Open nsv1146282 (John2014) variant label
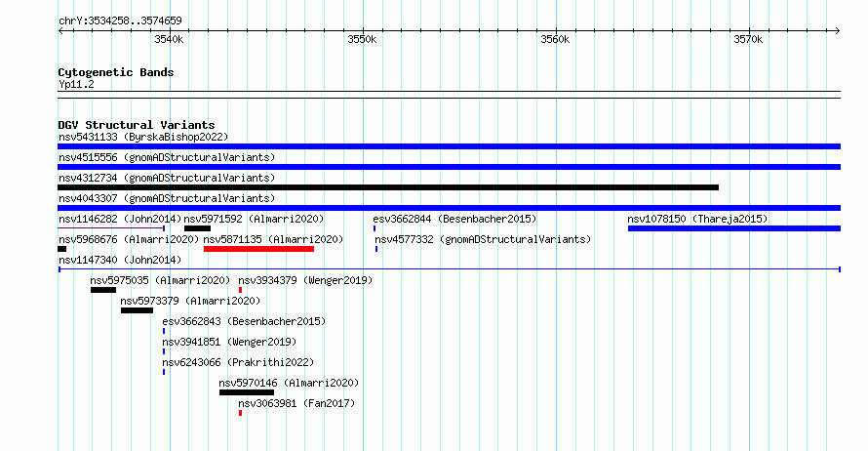The height and width of the screenshot is (451, 868). 120,219
